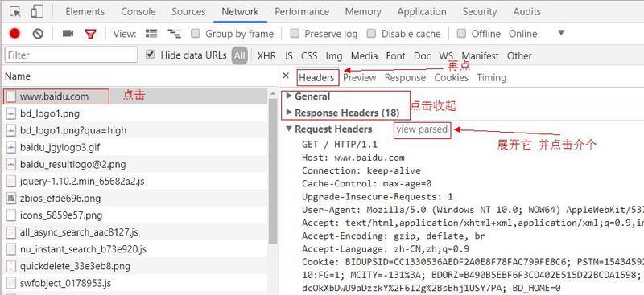Check the Disable cache checkbox
The image size is (644, 295).
371,33
